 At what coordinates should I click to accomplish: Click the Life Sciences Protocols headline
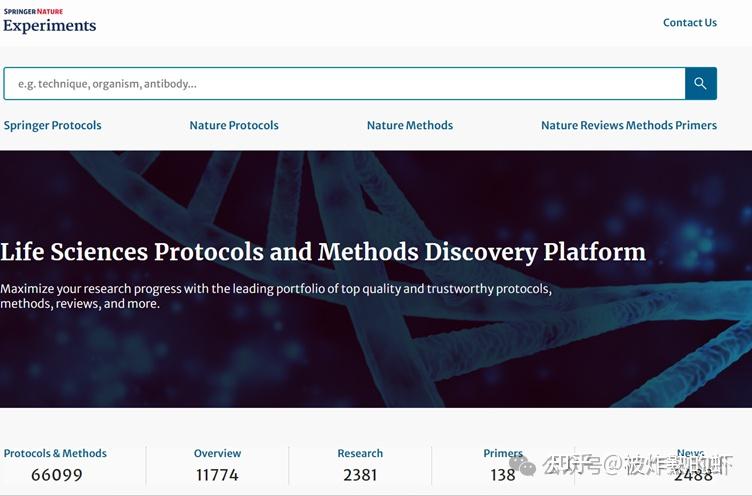[323, 251]
